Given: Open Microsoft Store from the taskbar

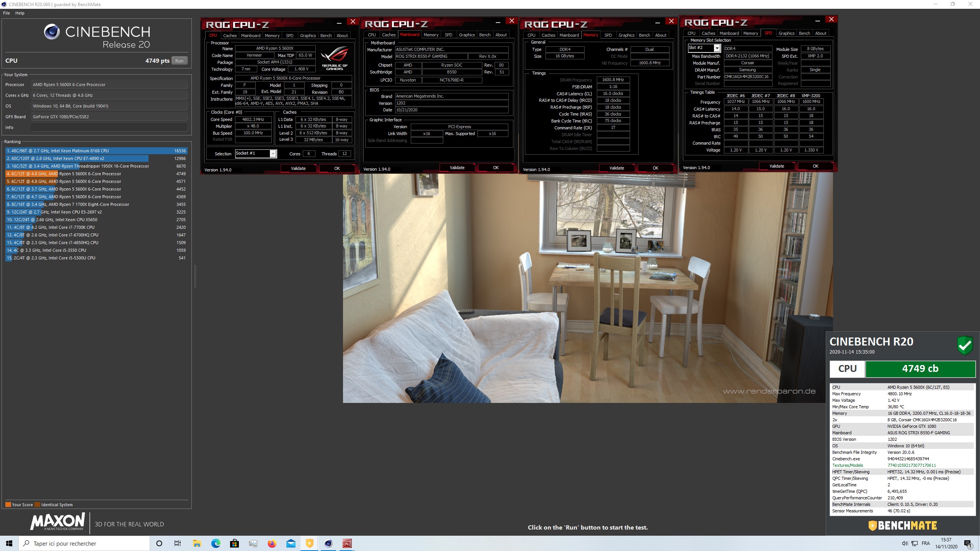Looking at the screenshot, I should pyautogui.click(x=234, y=543).
